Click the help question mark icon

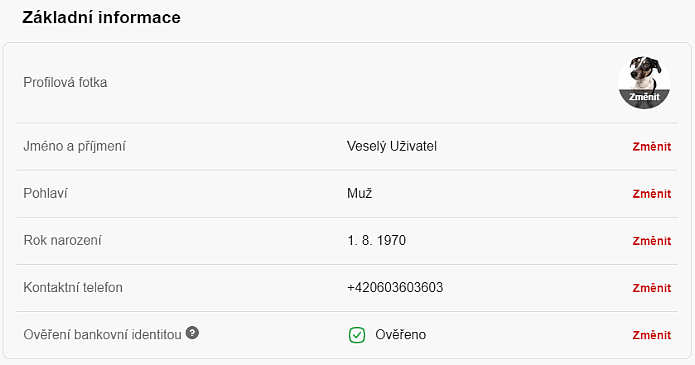click(x=192, y=332)
